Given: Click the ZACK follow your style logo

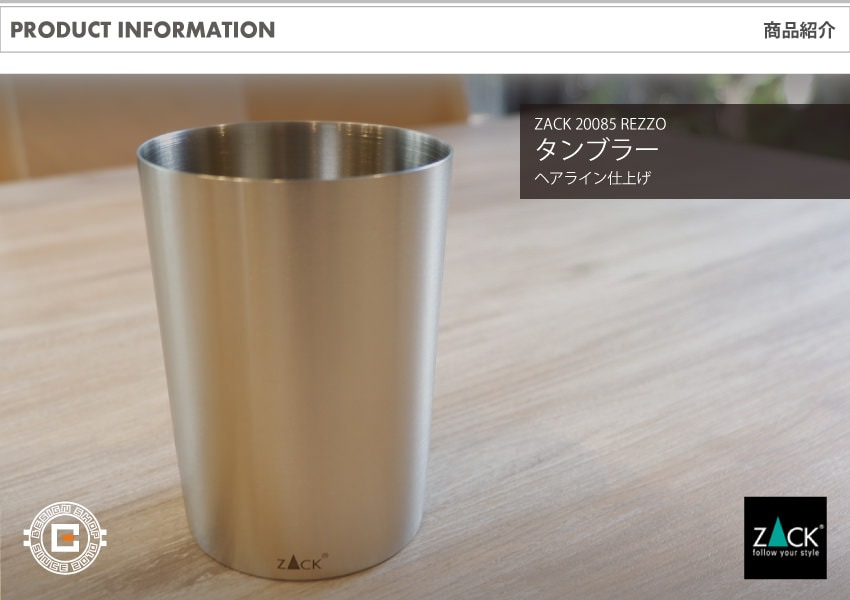Looking at the screenshot, I should click(785, 538).
